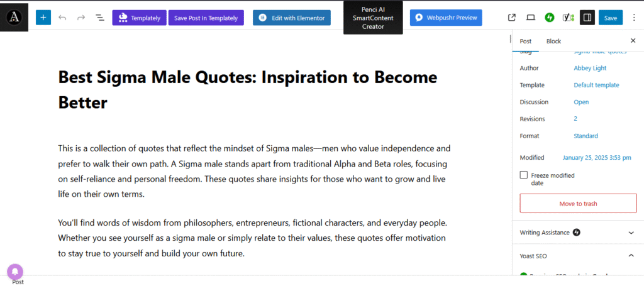This screenshot has height=286, width=644.
Task: Click the redo arrow icon
Action: tap(81, 18)
